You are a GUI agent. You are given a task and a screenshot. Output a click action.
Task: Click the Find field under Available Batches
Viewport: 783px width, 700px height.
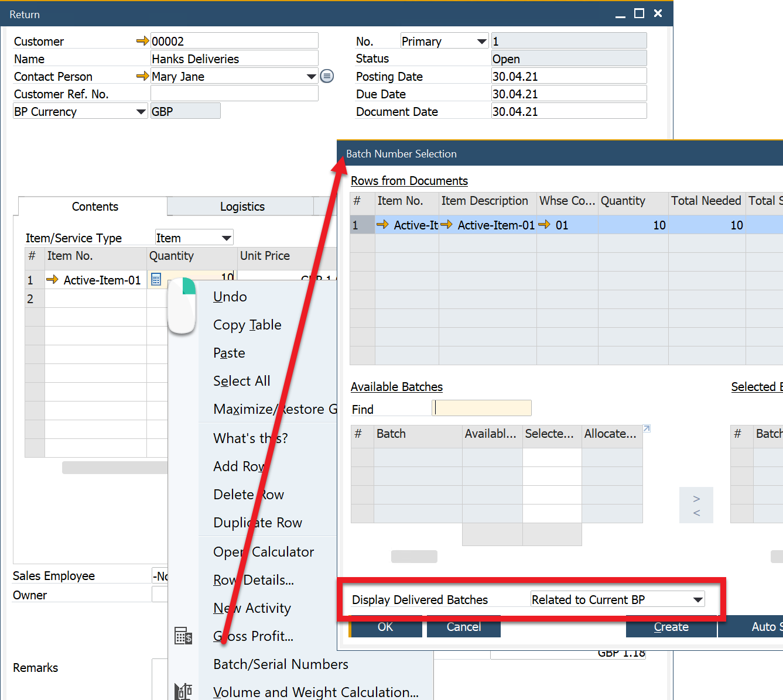482,408
